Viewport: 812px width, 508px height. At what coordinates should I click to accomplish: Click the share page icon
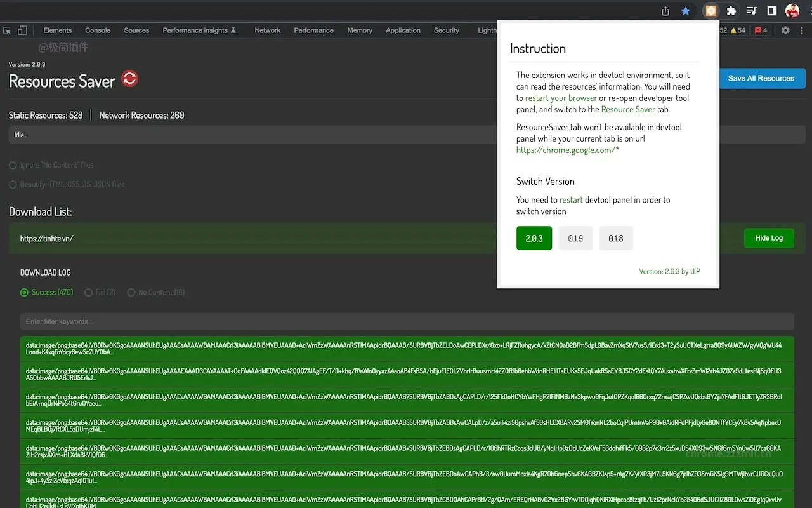click(x=665, y=11)
